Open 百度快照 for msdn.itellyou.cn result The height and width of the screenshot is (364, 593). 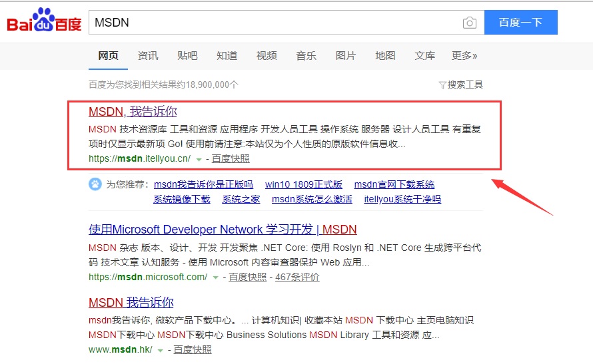click(231, 158)
